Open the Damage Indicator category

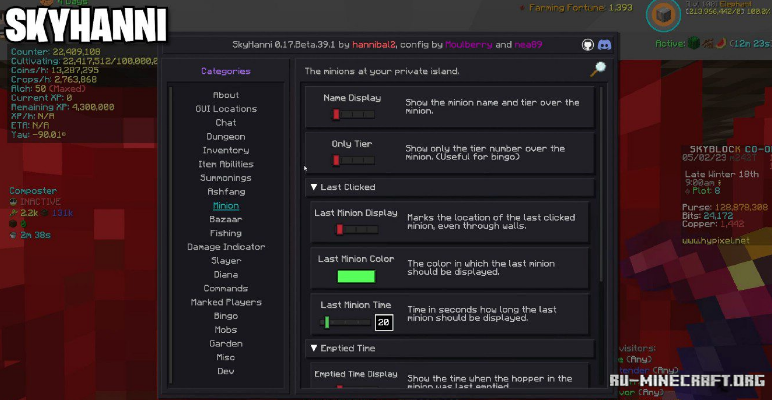tap(226, 247)
